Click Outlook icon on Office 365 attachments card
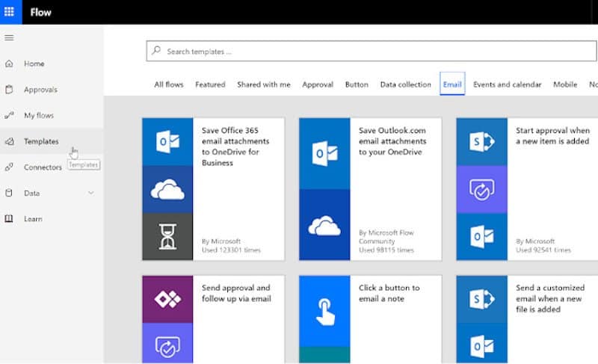The height and width of the screenshot is (364, 598). pos(167,142)
